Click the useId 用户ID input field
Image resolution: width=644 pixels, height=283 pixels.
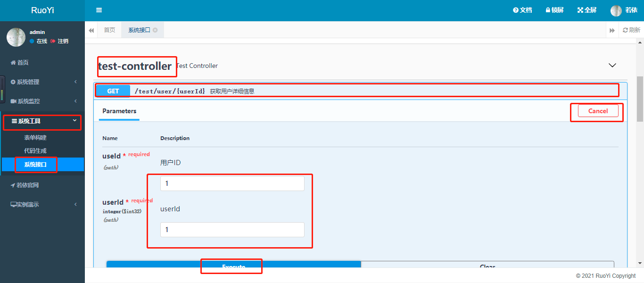pyautogui.click(x=232, y=183)
